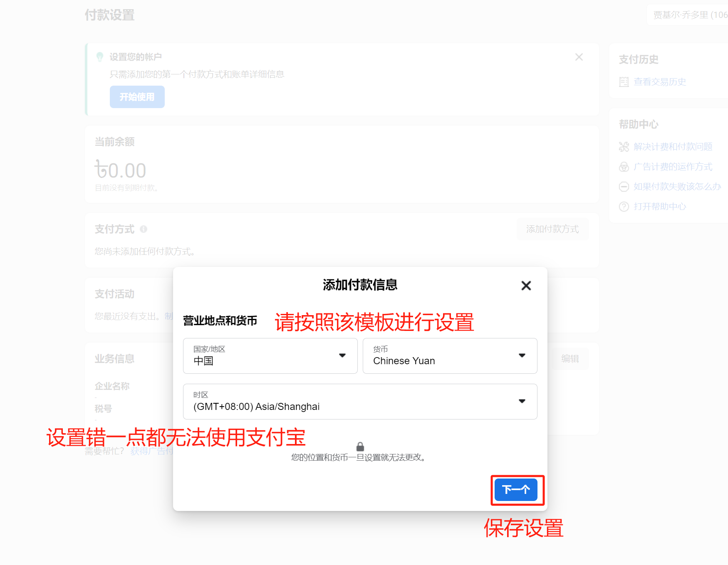The width and height of the screenshot is (728, 565).
Task: Click the question mark icon beside 打开帮助中心
Action: pyautogui.click(x=624, y=207)
